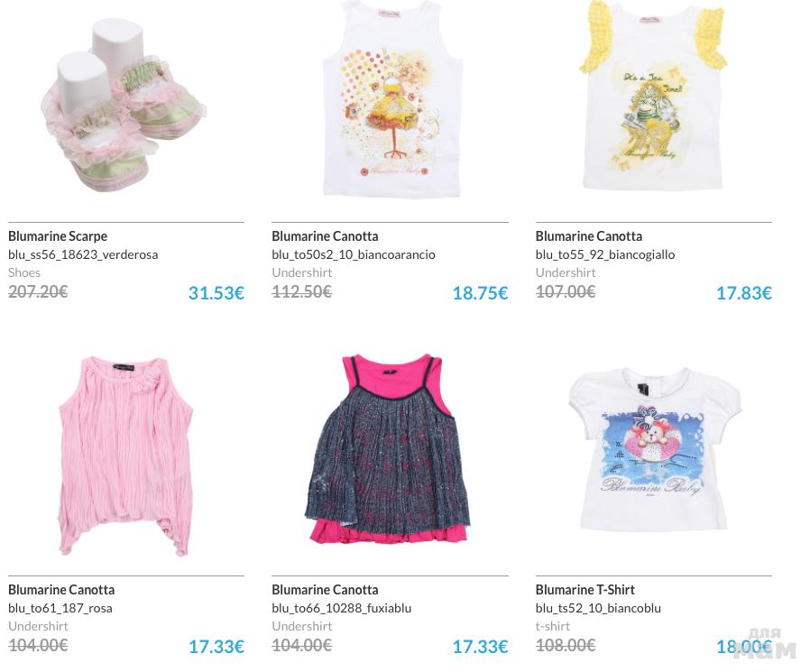Open the teddy bear t-shirt image
Image resolution: width=810 pixels, height=672 pixels.
pos(655,449)
